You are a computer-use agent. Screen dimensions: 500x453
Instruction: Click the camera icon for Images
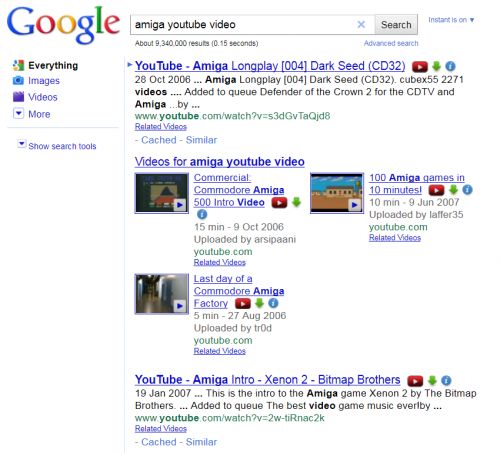pos(18,80)
